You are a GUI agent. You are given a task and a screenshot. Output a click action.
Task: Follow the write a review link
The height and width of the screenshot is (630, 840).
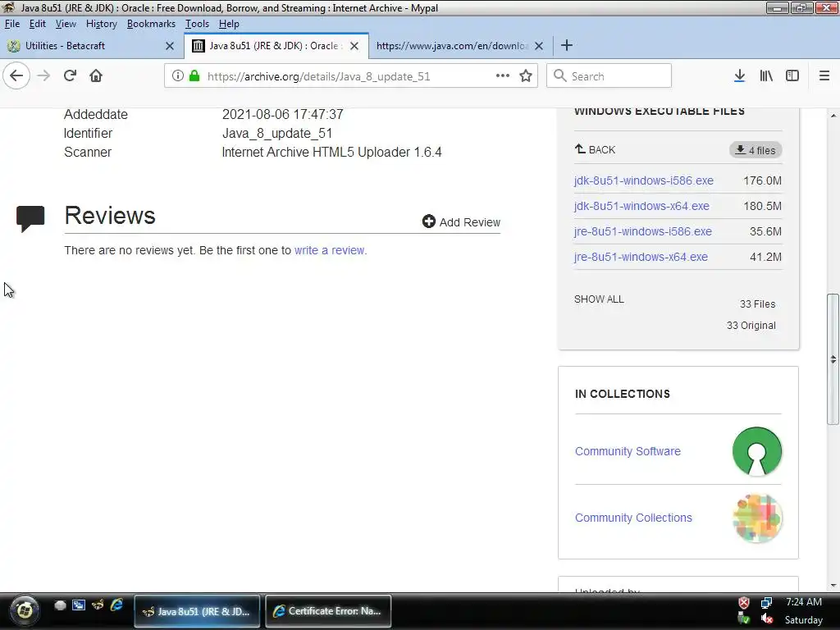[x=330, y=250]
